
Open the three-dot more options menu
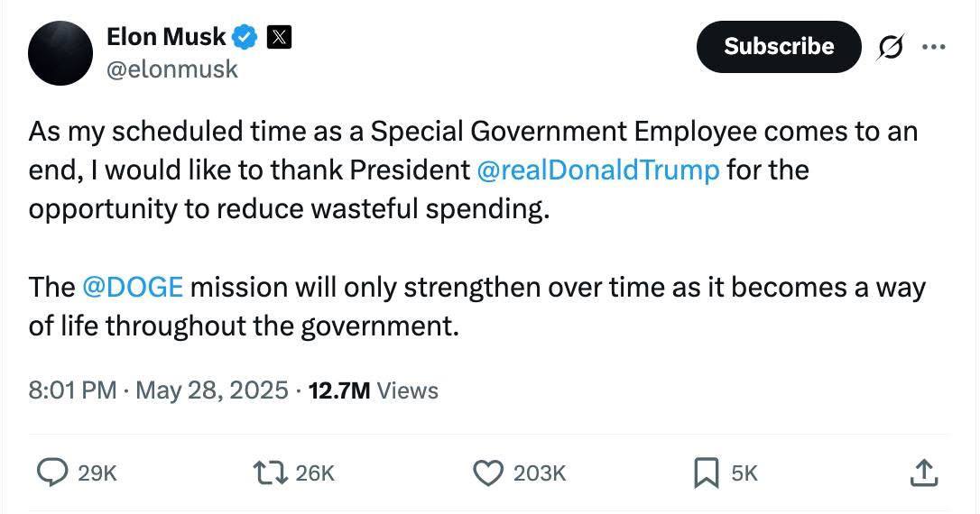coord(933,47)
